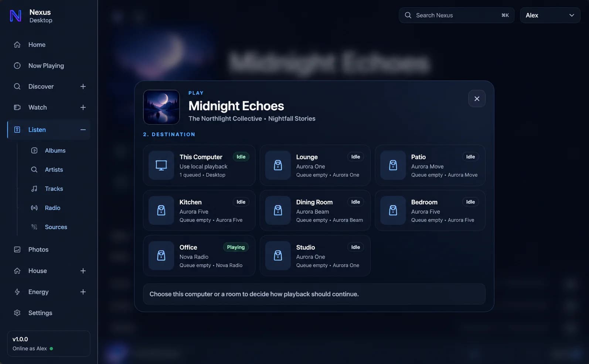The width and height of the screenshot is (589, 364).
Task: Collapse the Listen section
Action: [83, 130]
